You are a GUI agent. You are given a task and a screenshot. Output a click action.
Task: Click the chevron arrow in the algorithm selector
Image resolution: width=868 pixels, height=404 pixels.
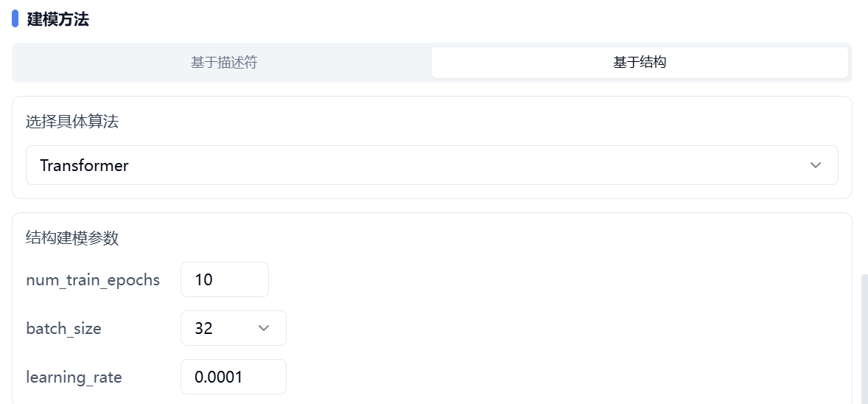(x=816, y=165)
